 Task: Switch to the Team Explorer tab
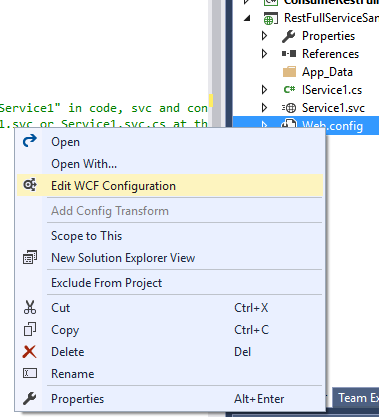click(356, 398)
